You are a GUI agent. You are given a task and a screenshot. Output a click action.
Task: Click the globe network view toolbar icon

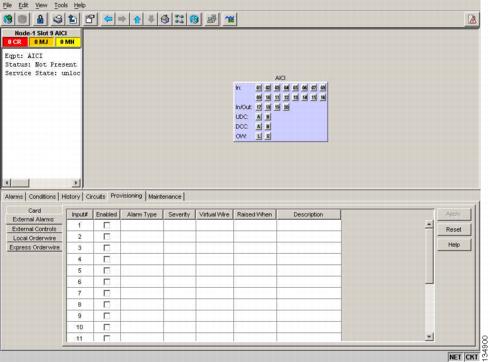pos(194,19)
